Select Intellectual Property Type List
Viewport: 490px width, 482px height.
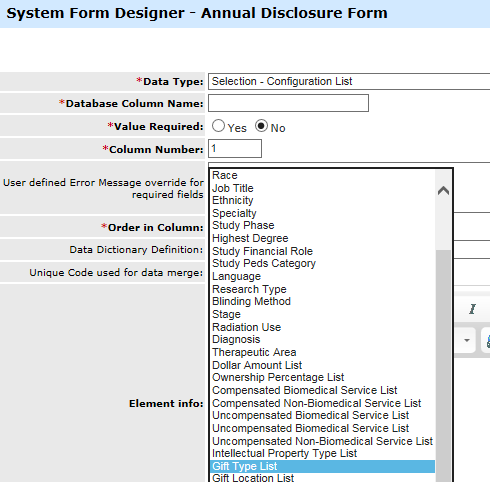[323, 454]
